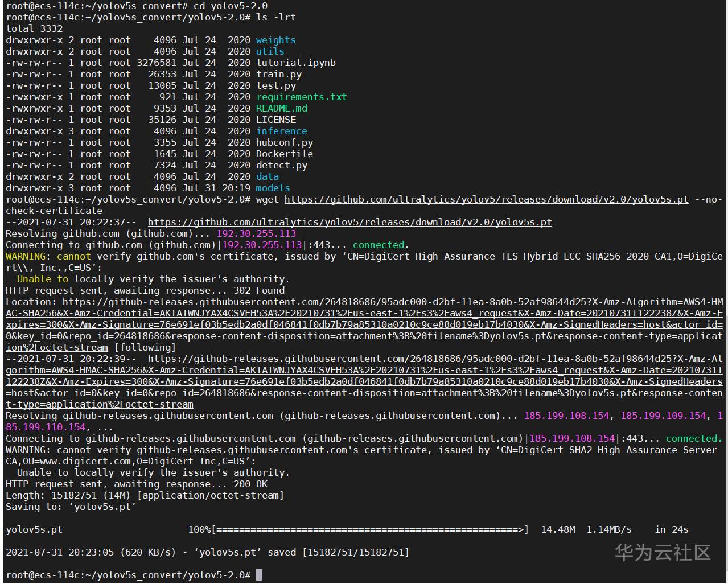Screen dimensions: 728x584
Task: Click the second WARNING: label
Action: (x=28, y=450)
